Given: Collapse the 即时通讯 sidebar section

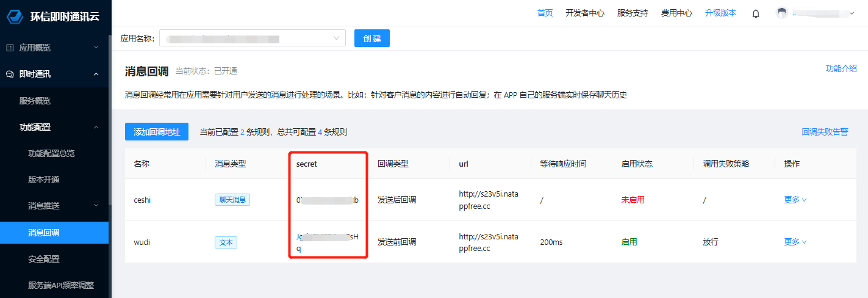Looking at the screenshot, I should pos(96,74).
